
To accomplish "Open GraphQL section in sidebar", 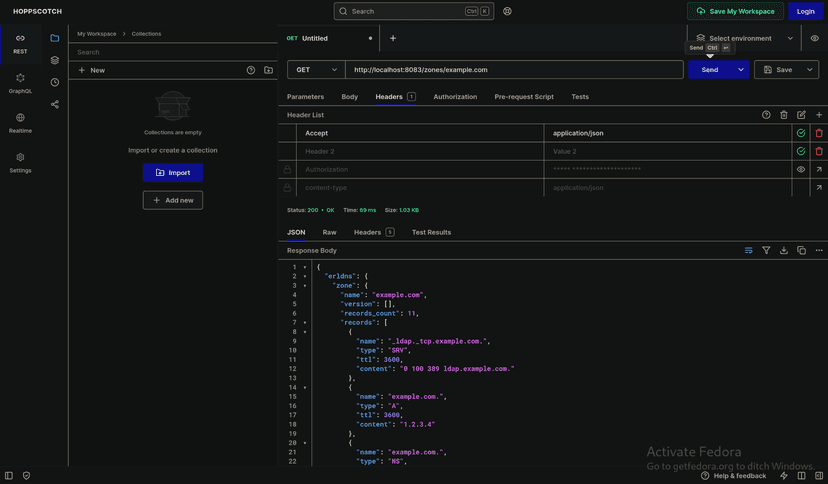I will [20, 83].
